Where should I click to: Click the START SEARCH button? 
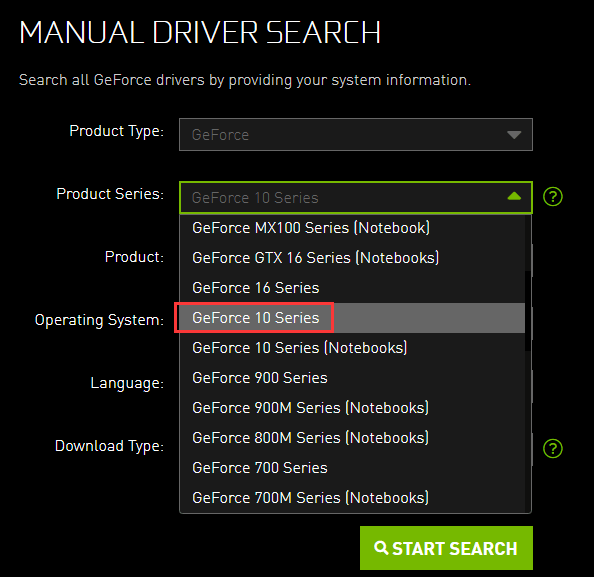point(446,548)
